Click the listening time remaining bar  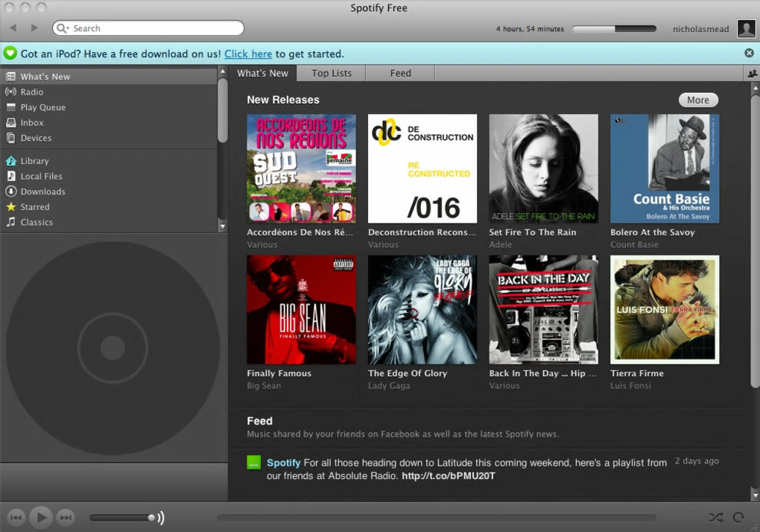pyautogui.click(x=614, y=29)
